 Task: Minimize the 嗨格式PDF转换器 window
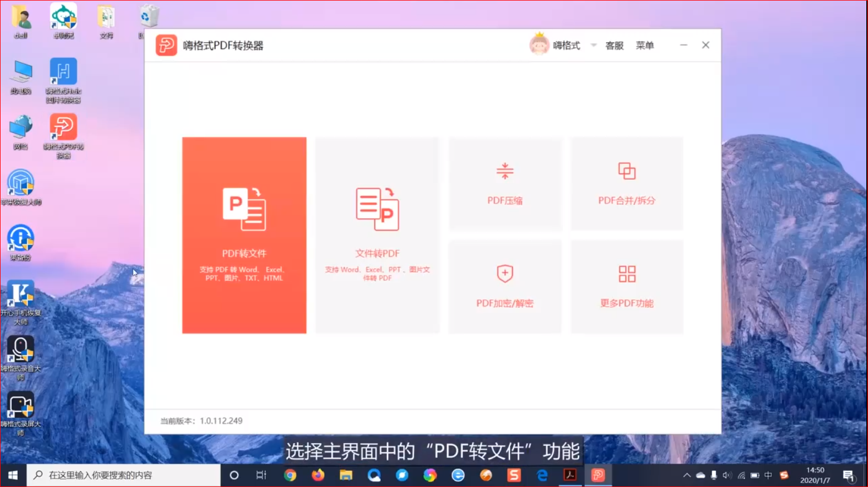(684, 45)
